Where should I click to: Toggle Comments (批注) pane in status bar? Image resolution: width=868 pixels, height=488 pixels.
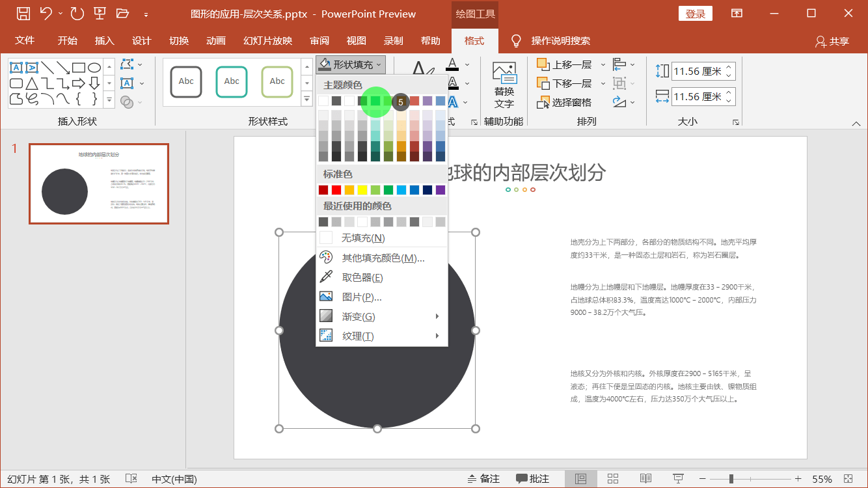[x=532, y=479]
